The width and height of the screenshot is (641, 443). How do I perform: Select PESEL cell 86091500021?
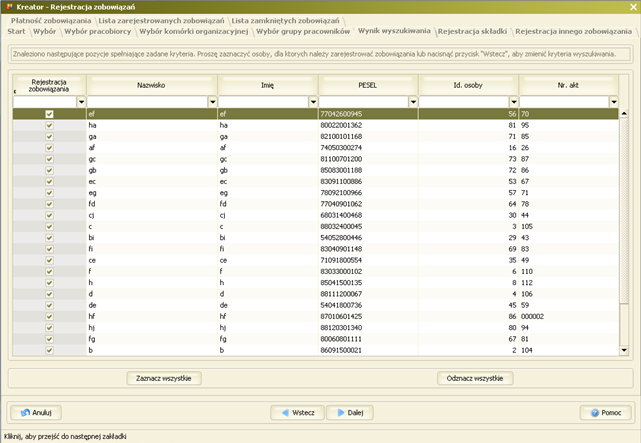click(x=368, y=350)
